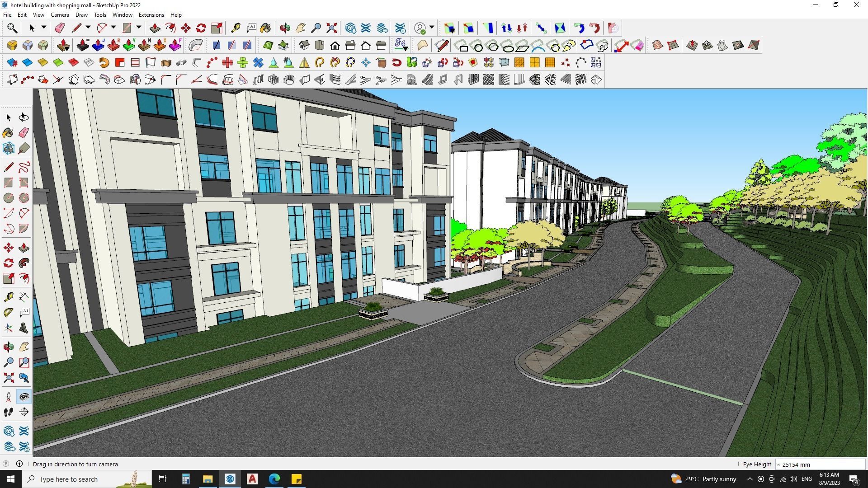The width and height of the screenshot is (868, 488).
Task: Select the Freehand tool in left toolbar
Action: (x=24, y=167)
